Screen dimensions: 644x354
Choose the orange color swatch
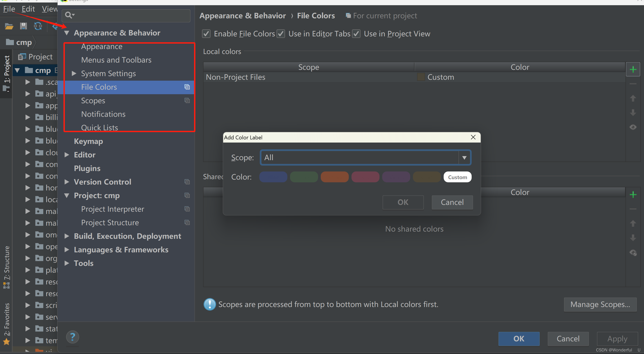(335, 177)
